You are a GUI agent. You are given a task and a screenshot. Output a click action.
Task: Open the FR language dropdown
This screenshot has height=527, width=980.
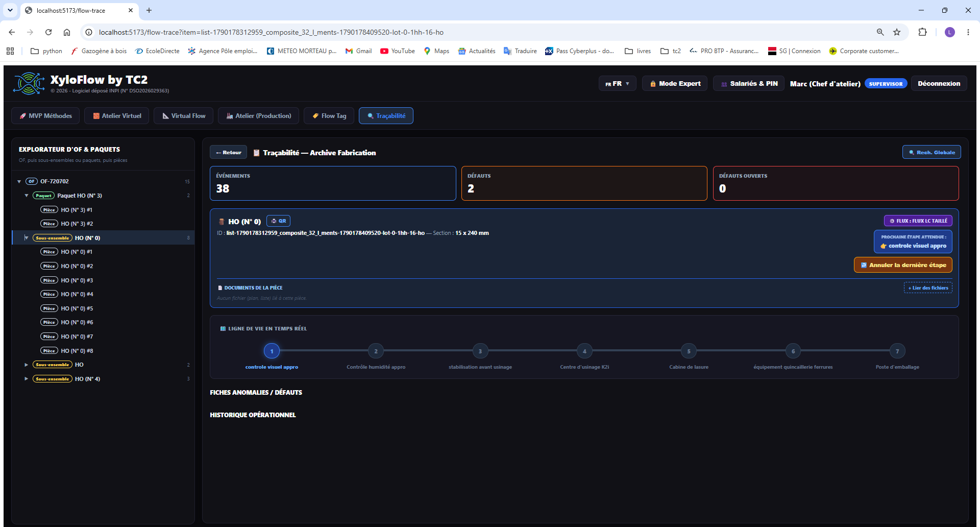pyautogui.click(x=617, y=84)
